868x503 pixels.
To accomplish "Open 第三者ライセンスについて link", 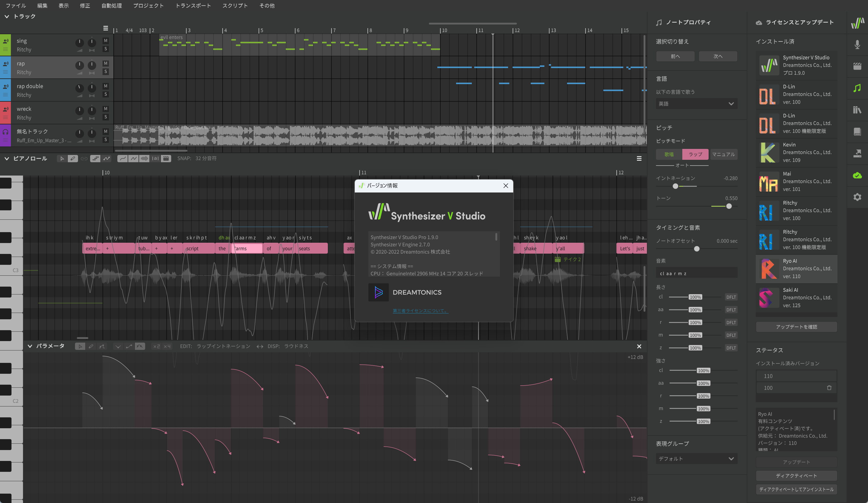I will point(420,311).
